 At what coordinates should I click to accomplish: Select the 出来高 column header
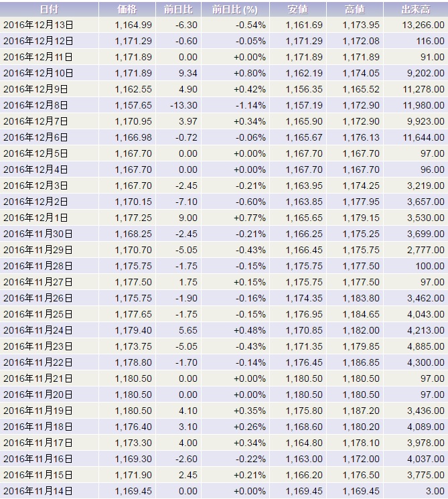coord(415,9)
